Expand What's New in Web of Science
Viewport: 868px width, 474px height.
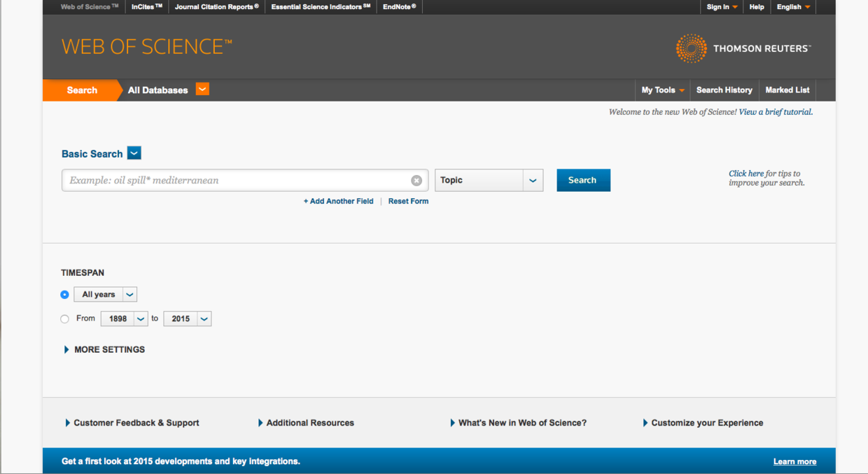[x=519, y=423]
